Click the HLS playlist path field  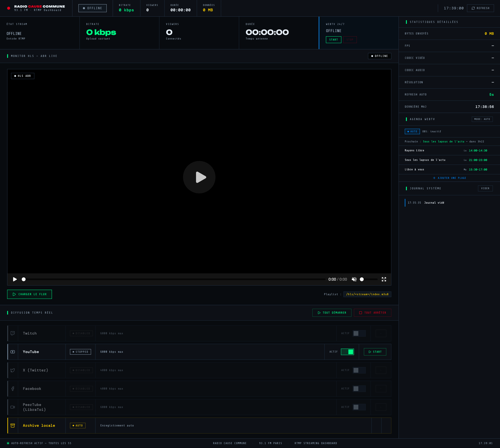pos(367,294)
